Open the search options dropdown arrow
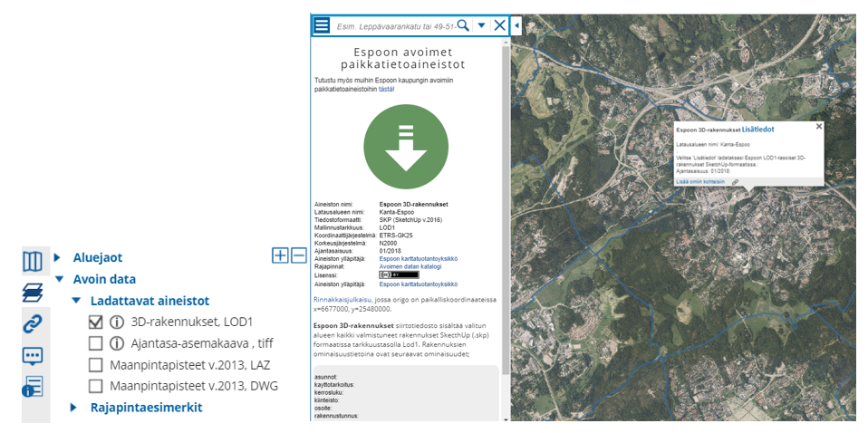Viewport: 868px width, 433px height. [482, 25]
